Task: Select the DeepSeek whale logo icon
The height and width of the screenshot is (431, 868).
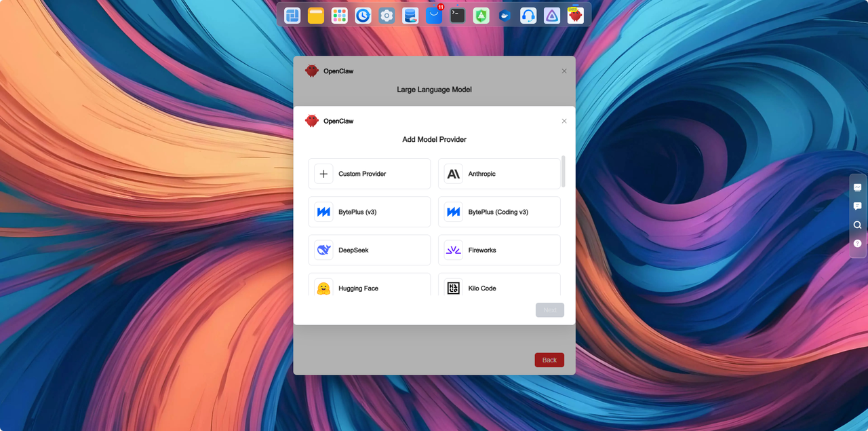Action: tap(323, 250)
